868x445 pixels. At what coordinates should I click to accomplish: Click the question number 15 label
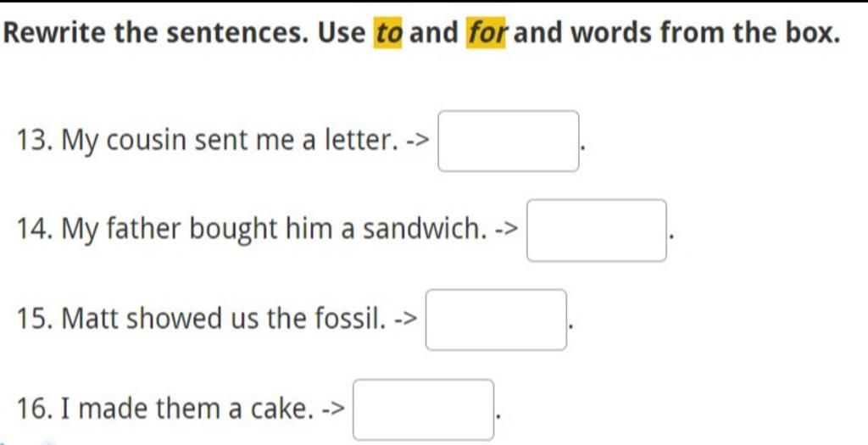(36, 319)
